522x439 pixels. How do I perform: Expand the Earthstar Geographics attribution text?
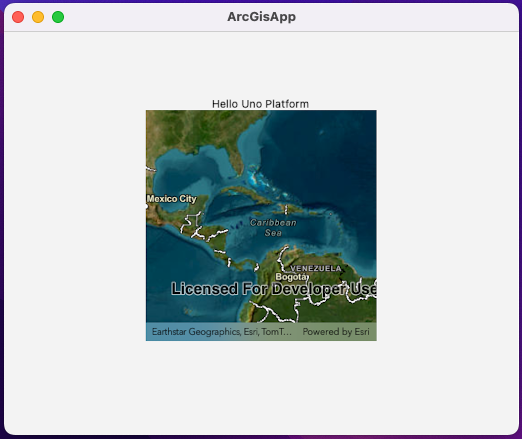[x=222, y=332]
